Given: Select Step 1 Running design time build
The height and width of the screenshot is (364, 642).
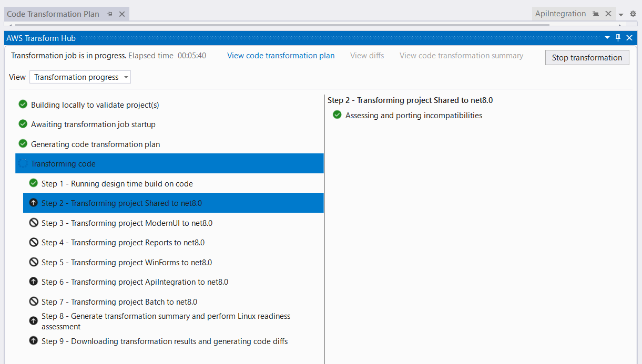Looking at the screenshot, I should tap(173, 183).
